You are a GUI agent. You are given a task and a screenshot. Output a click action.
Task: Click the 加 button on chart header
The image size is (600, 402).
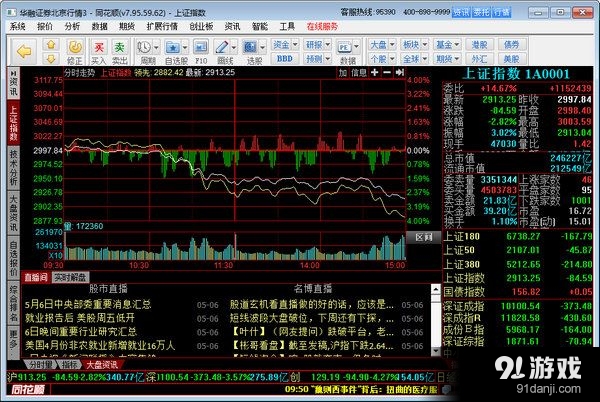(x=343, y=72)
